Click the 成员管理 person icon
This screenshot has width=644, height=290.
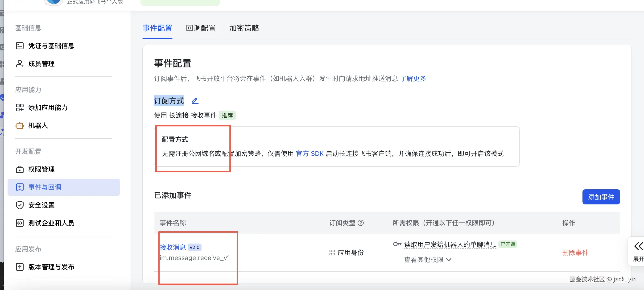[x=20, y=64]
